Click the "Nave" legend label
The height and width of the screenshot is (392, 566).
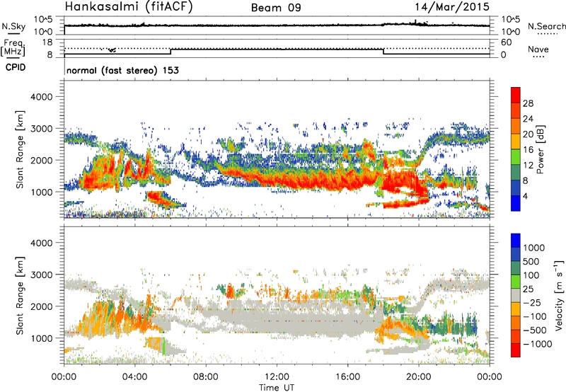[538, 49]
